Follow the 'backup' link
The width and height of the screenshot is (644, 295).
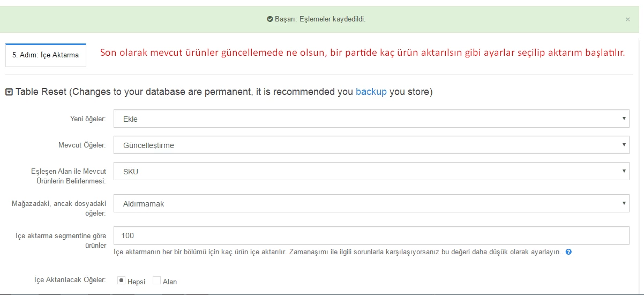pyautogui.click(x=371, y=92)
